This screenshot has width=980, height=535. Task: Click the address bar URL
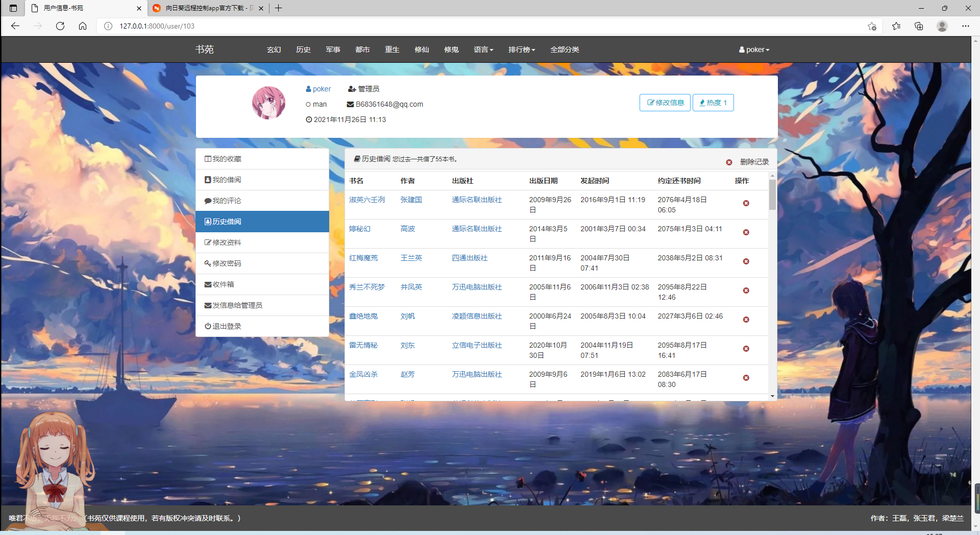[x=157, y=26]
